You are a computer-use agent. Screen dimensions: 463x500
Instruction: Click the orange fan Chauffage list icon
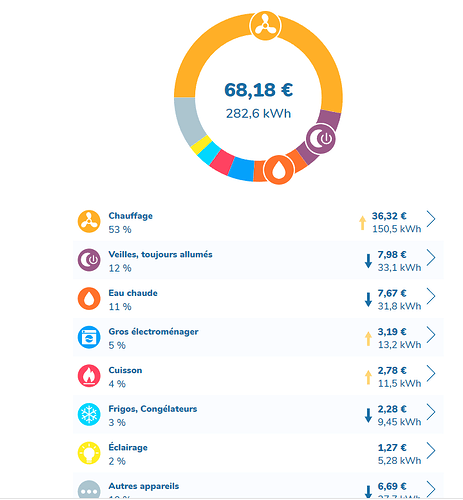pos(89,221)
